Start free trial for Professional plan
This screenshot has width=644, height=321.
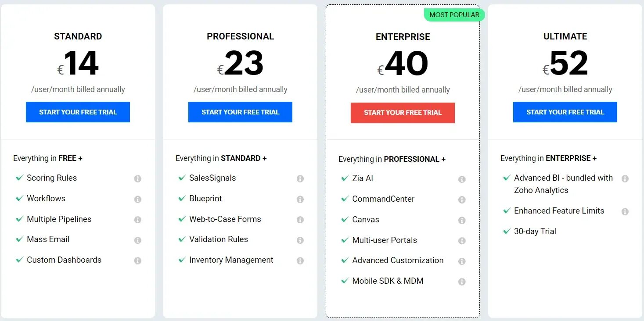[240, 112]
